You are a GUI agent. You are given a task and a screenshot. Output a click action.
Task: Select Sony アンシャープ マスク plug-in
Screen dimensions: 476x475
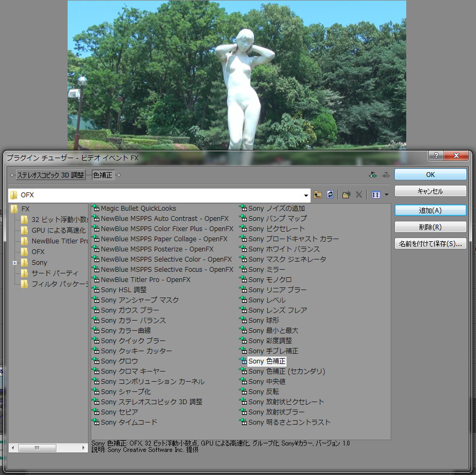(x=135, y=300)
